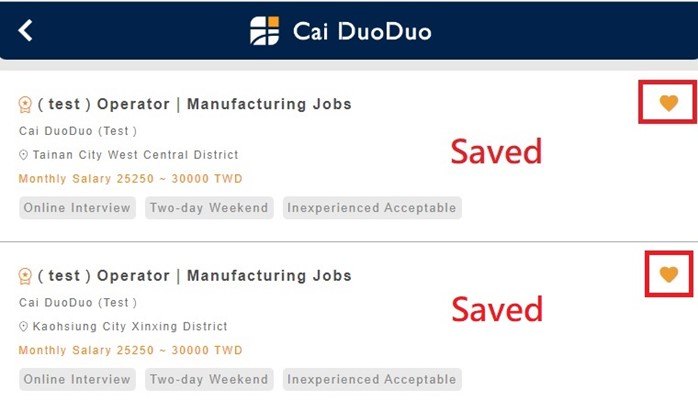Click the first job's monthly salary text
698x412 pixels.
(130, 179)
